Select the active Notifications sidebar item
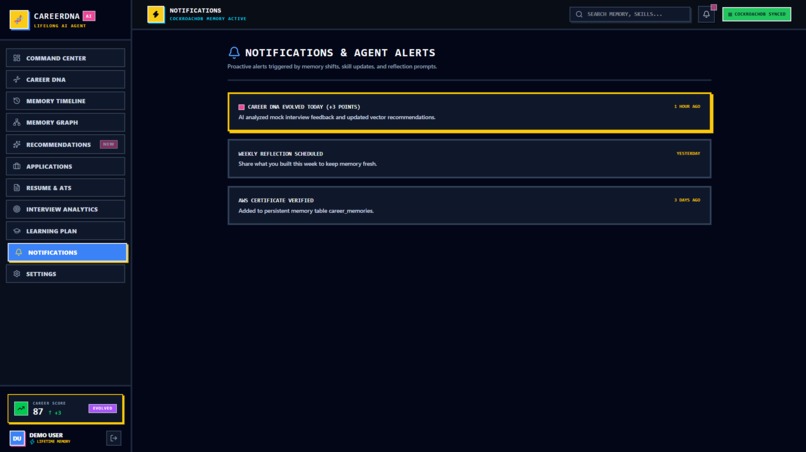The width and height of the screenshot is (806, 452). click(67, 252)
